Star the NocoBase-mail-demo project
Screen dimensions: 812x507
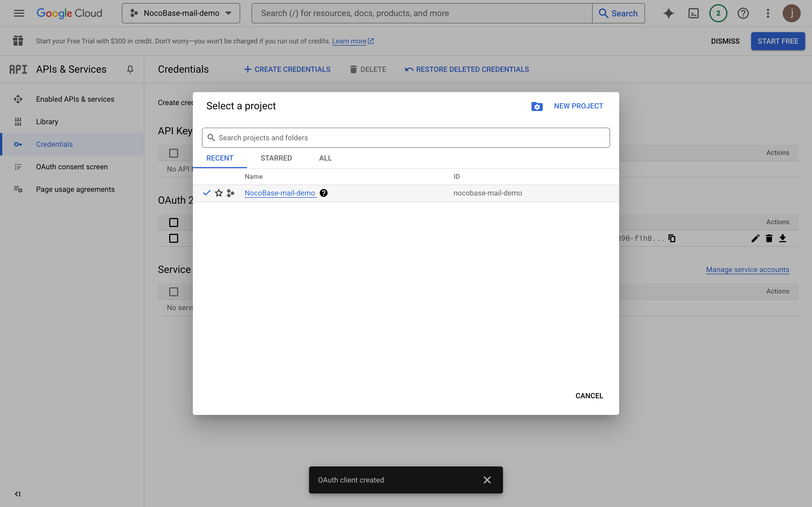click(x=219, y=193)
